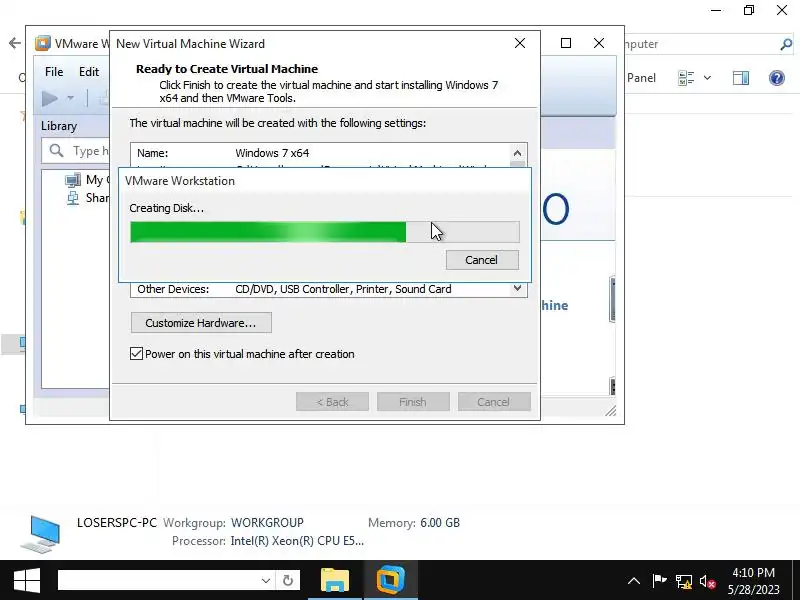Click the VMware Workstation title bar icon
The height and width of the screenshot is (600, 800).
pos(43,43)
